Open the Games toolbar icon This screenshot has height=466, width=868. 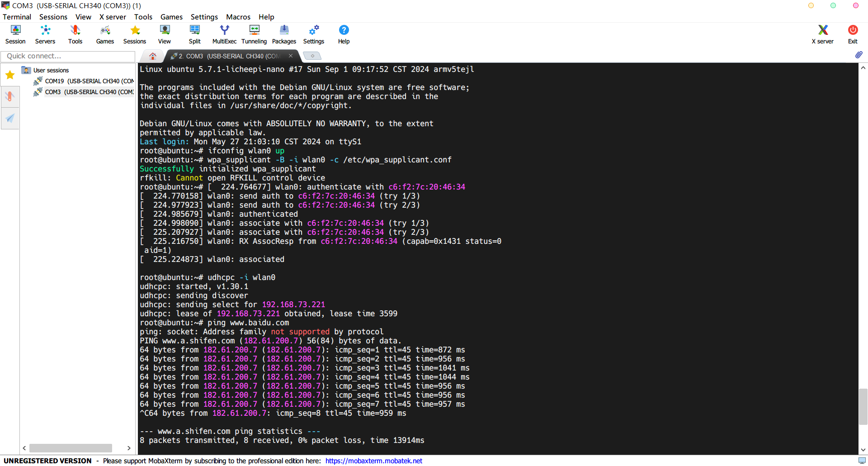pos(105,34)
